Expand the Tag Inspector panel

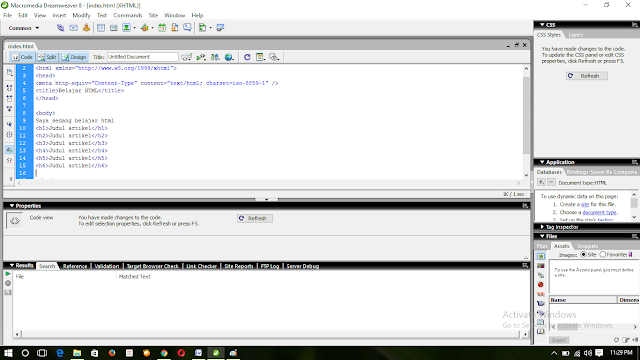[x=542, y=227]
